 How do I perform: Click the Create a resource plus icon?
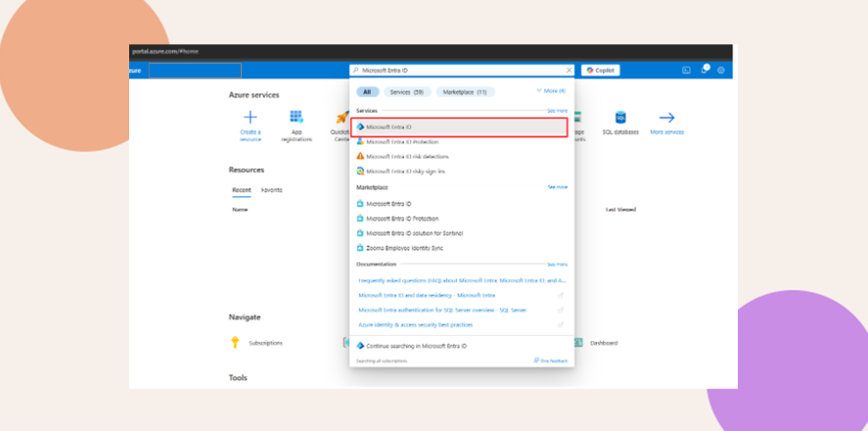click(251, 117)
